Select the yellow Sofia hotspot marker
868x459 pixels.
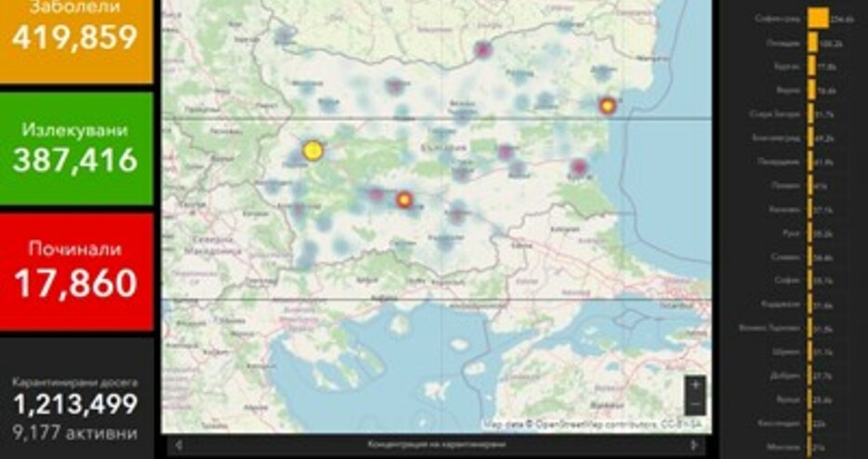(x=313, y=150)
